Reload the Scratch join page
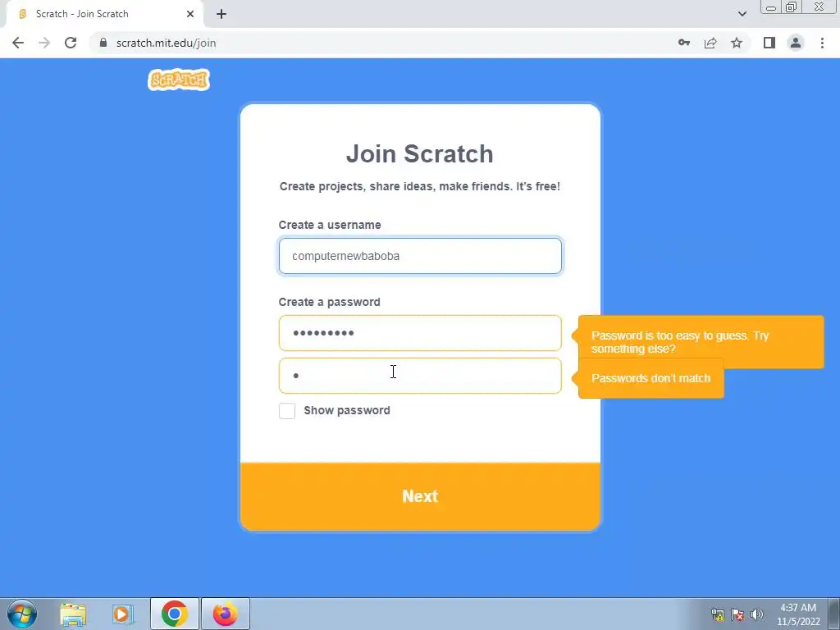 [x=71, y=43]
